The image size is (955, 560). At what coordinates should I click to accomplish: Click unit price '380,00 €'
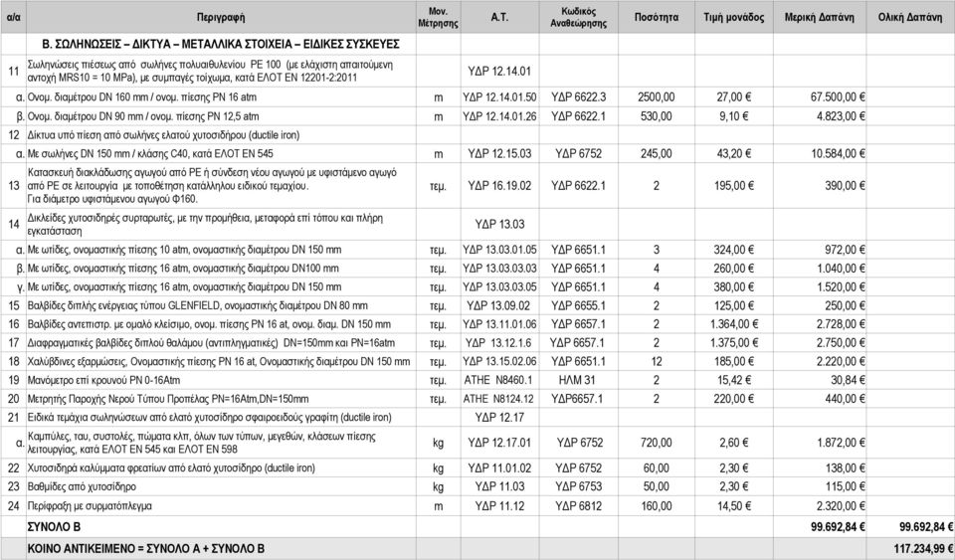734,286
